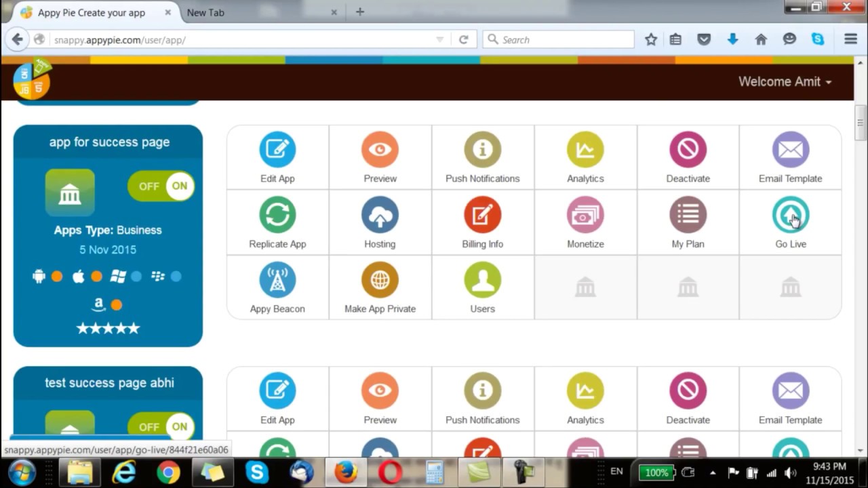The height and width of the screenshot is (488, 868).
Task: Deactivate the app for success page
Action: point(688,157)
